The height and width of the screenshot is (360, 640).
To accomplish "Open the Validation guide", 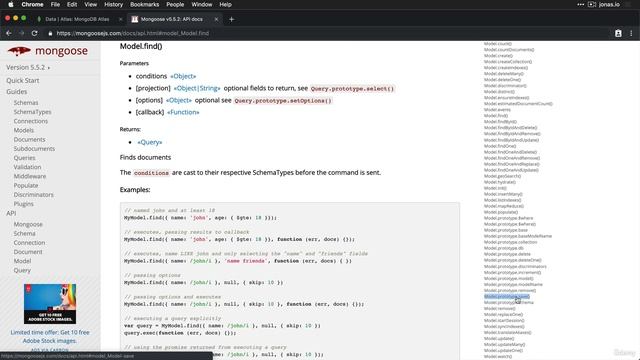I will click(27, 167).
